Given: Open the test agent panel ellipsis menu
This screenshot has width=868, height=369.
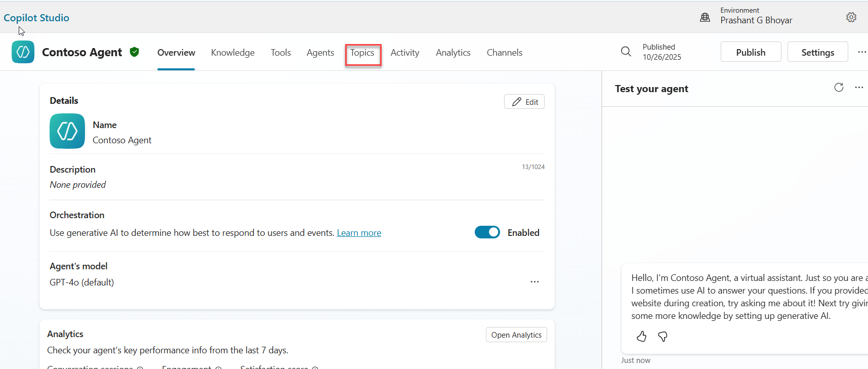Looking at the screenshot, I should [x=859, y=87].
